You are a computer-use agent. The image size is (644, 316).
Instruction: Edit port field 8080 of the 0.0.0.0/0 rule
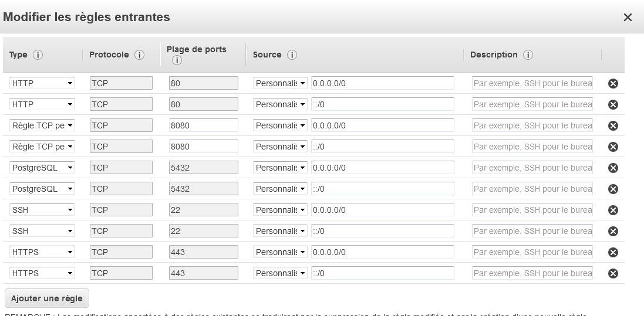pyautogui.click(x=203, y=125)
